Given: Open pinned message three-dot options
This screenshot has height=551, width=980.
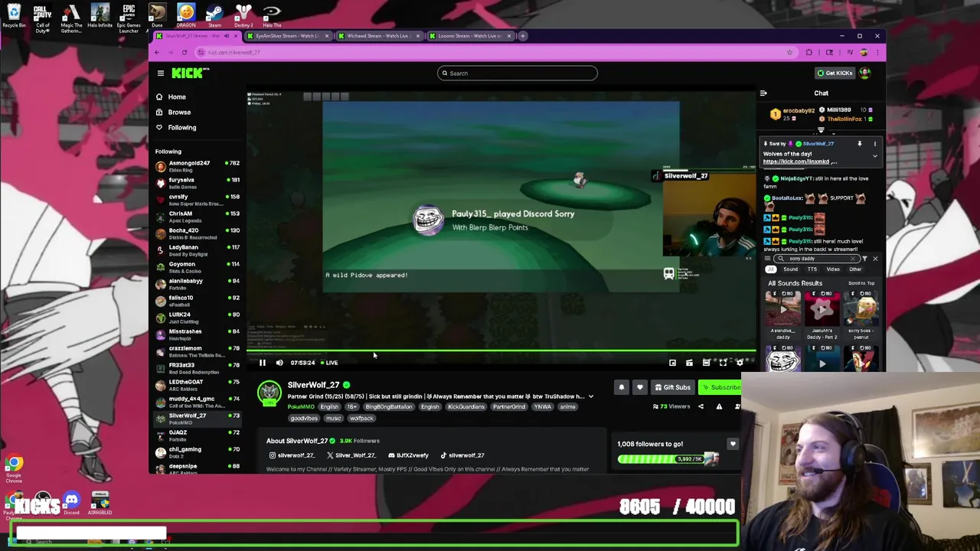Looking at the screenshot, I should [875, 144].
